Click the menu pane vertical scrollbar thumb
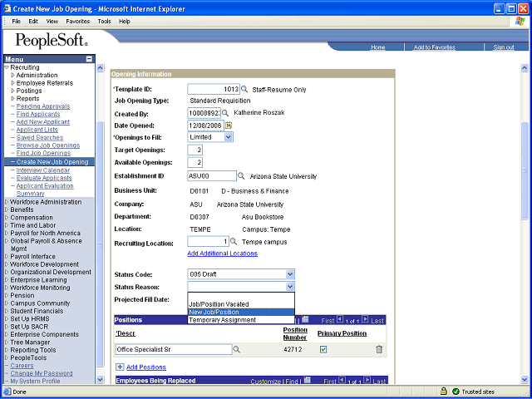The height and width of the screenshot is (399, 532). pyautogui.click(x=100, y=244)
